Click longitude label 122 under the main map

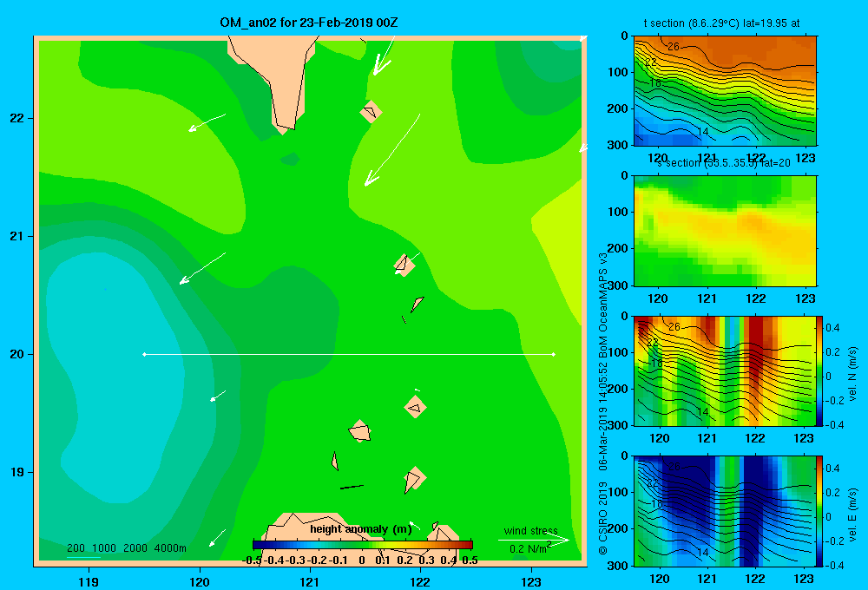[420, 582]
